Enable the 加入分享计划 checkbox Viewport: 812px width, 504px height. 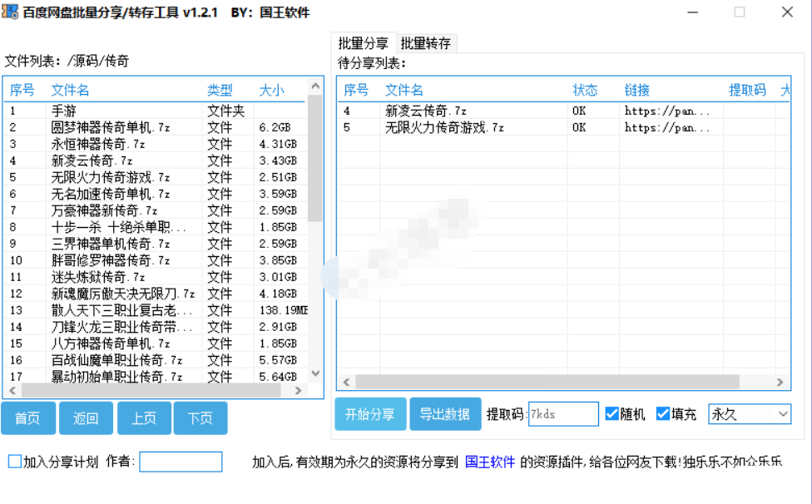(15, 462)
